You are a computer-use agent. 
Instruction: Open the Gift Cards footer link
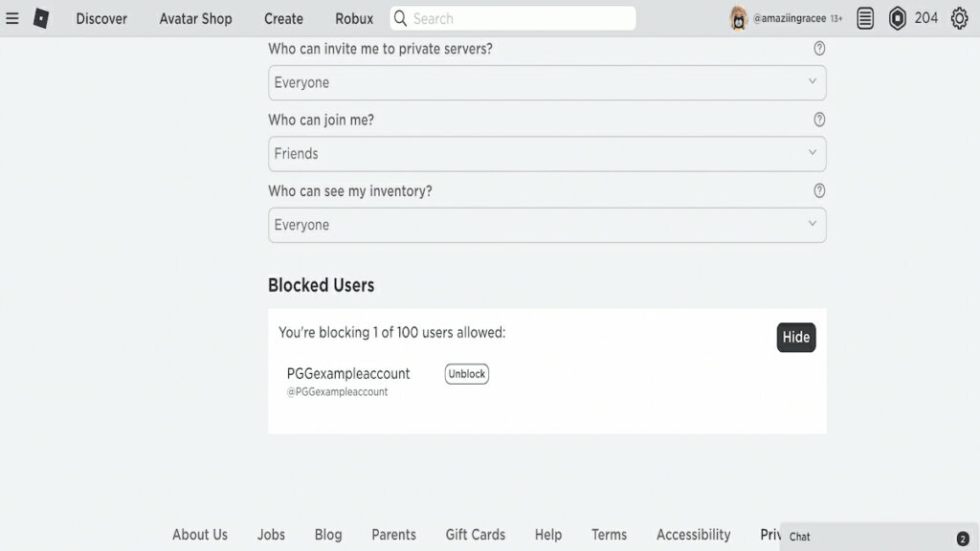(475, 535)
